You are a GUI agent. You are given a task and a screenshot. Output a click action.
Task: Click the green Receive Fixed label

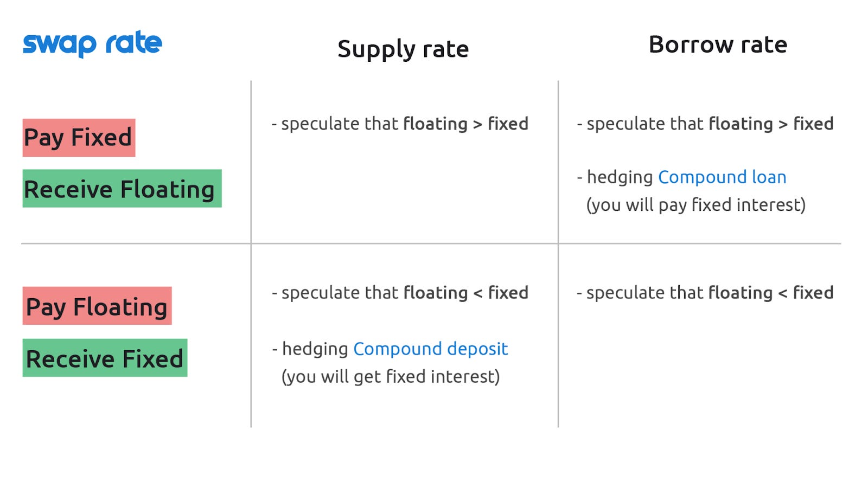coord(105,358)
